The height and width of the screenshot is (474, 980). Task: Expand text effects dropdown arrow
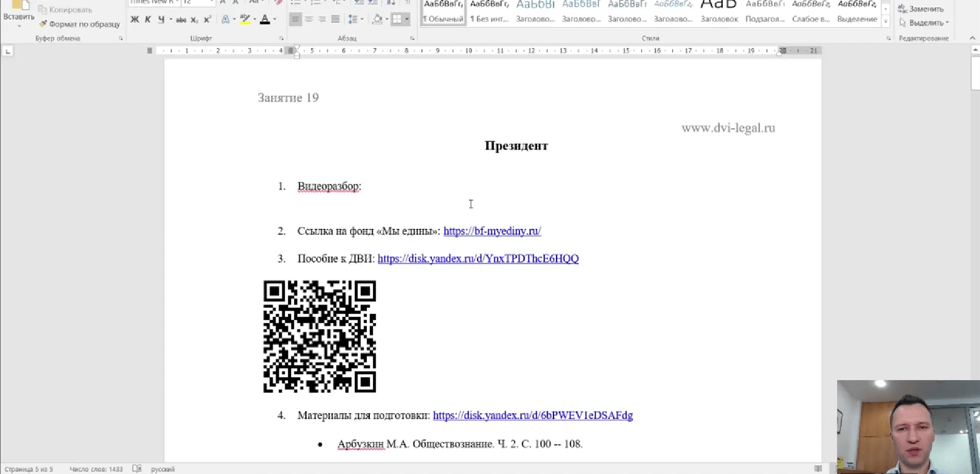(x=234, y=20)
